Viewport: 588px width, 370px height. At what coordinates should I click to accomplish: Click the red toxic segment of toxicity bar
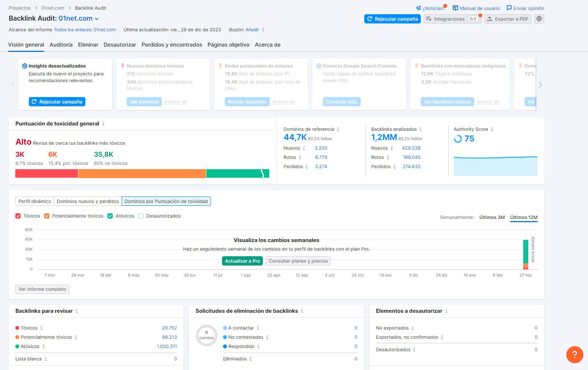tap(47, 173)
